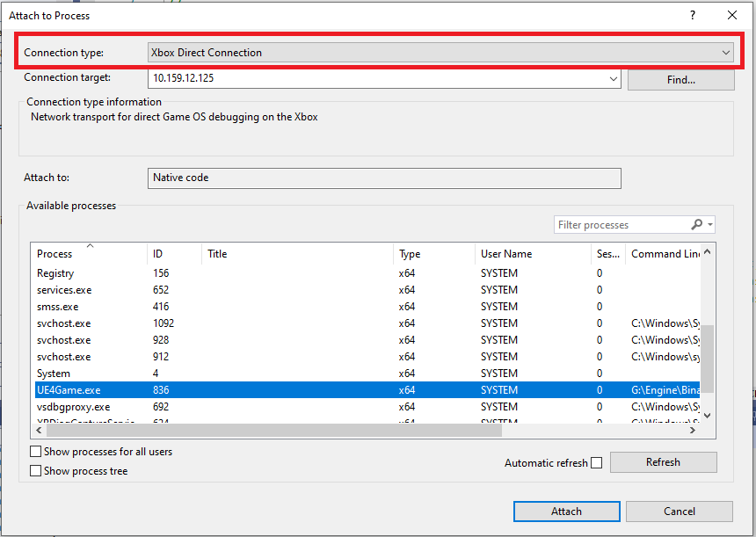Click the vertical scrollbar thumb in process list

click(707, 359)
